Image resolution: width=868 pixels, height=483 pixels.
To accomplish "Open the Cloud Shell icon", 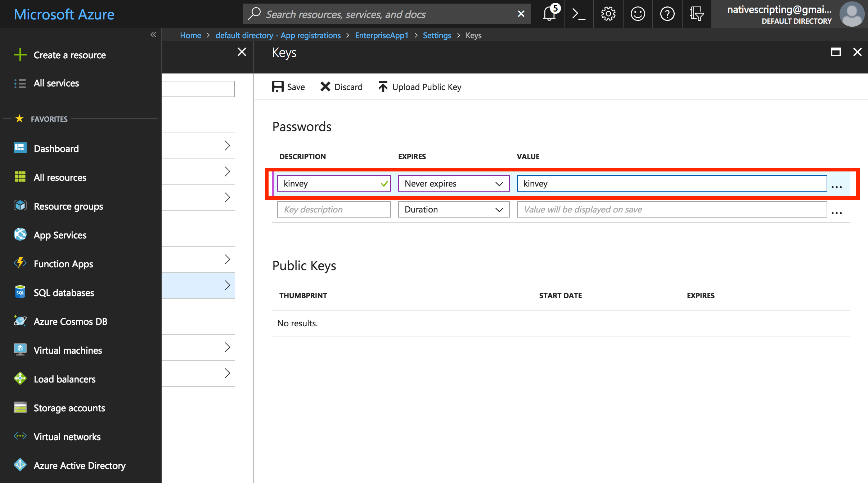I will [579, 14].
